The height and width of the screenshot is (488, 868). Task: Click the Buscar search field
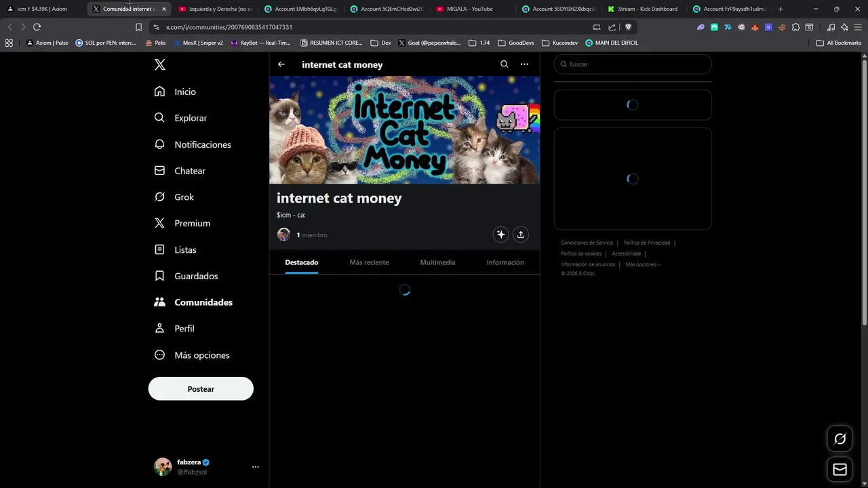(x=633, y=64)
